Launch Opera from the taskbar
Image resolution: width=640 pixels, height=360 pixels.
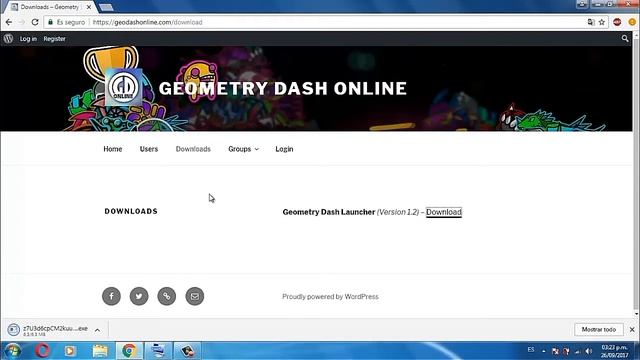[42, 351]
